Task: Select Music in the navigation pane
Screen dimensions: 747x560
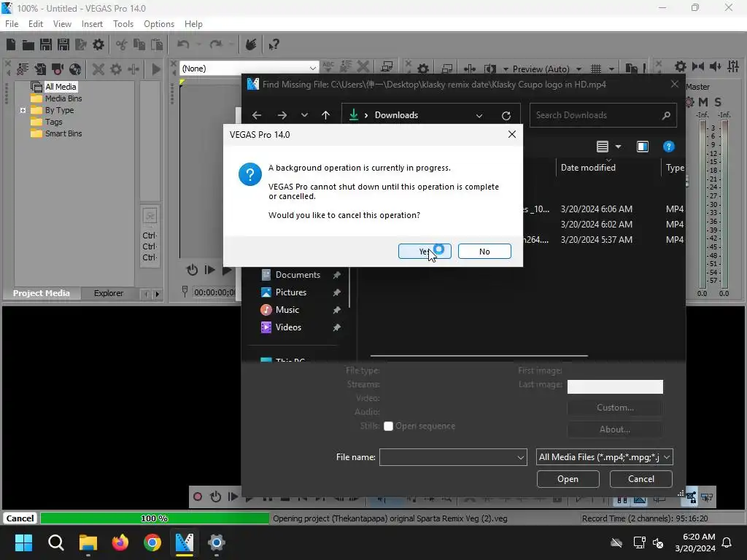Action: point(287,310)
